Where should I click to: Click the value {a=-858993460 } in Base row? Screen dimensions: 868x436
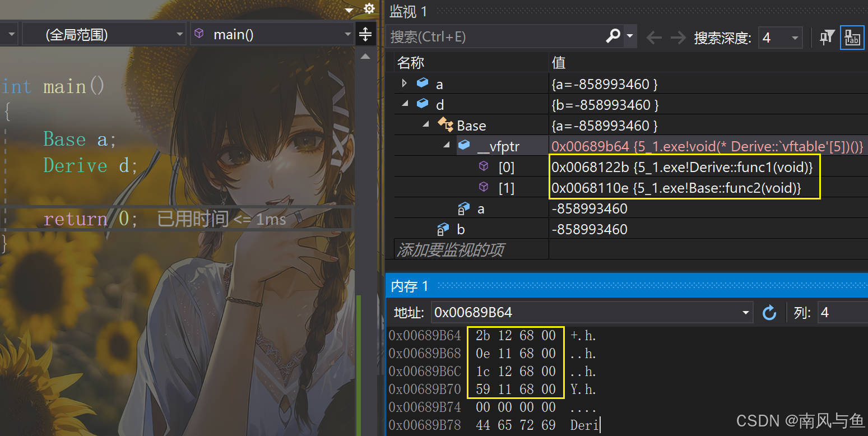[x=605, y=126]
